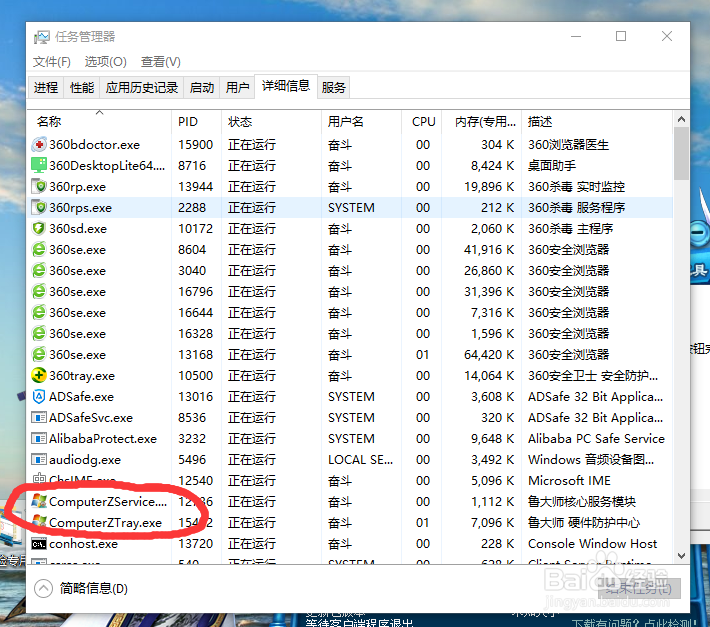The width and height of the screenshot is (710, 627).
Task: Select description 360杀毒 主程序
Action: [x=571, y=229]
